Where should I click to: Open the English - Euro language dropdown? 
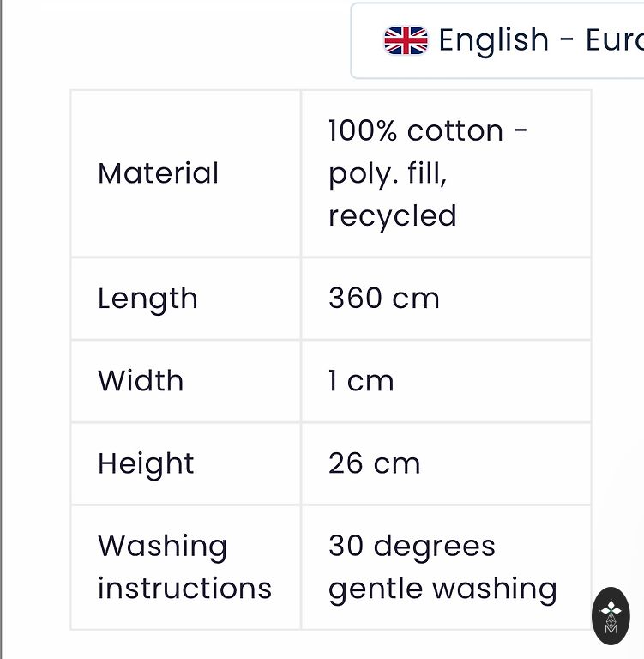(x=497, y=40)
